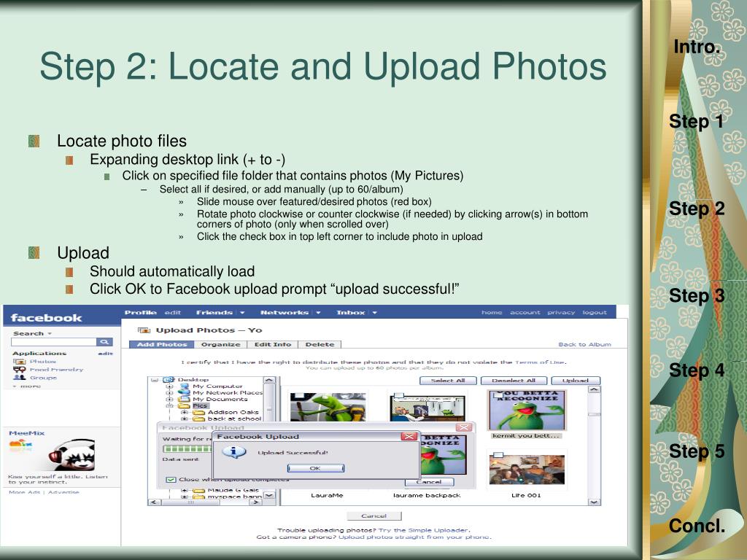Close the Upload Successful dialog with red X
The height and width of the screenshot is (560, 747).
coord(409,436)
